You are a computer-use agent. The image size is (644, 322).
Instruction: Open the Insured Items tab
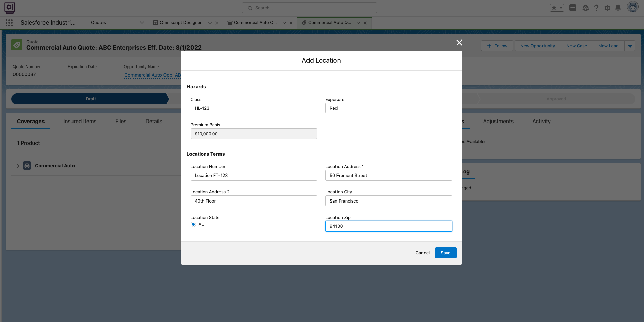click(80, 122)
